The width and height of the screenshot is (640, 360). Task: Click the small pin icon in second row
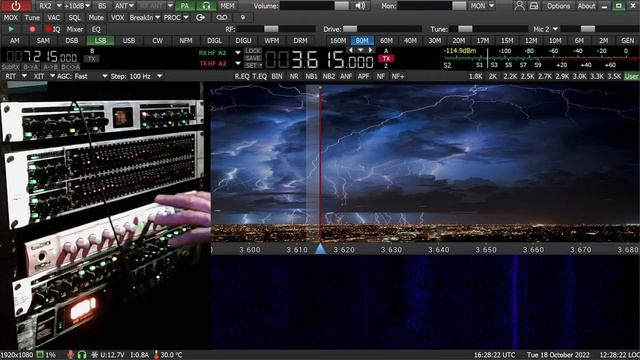(x=242, y=18)
